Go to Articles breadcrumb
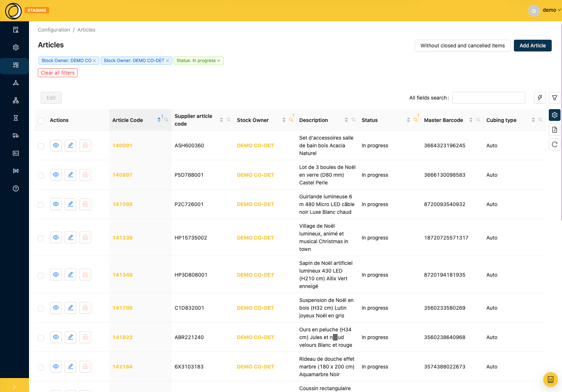Image resolution: width=562 pixels, height=392 pixels. [86, 30]
